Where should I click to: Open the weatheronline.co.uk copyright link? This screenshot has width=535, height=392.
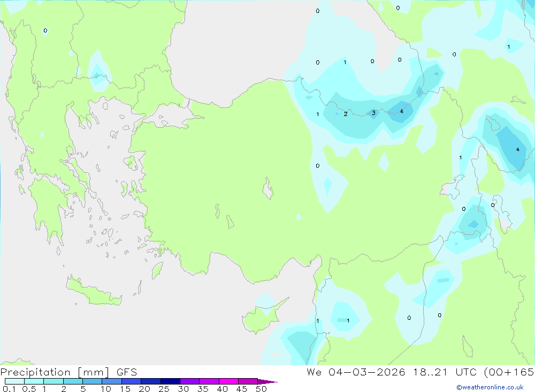point(490,387)
